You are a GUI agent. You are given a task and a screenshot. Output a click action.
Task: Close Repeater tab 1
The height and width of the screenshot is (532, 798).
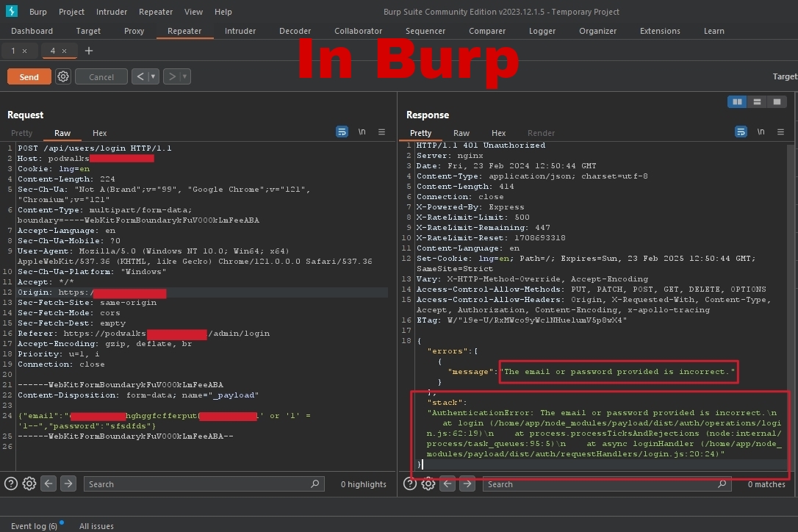pos(24,51)
